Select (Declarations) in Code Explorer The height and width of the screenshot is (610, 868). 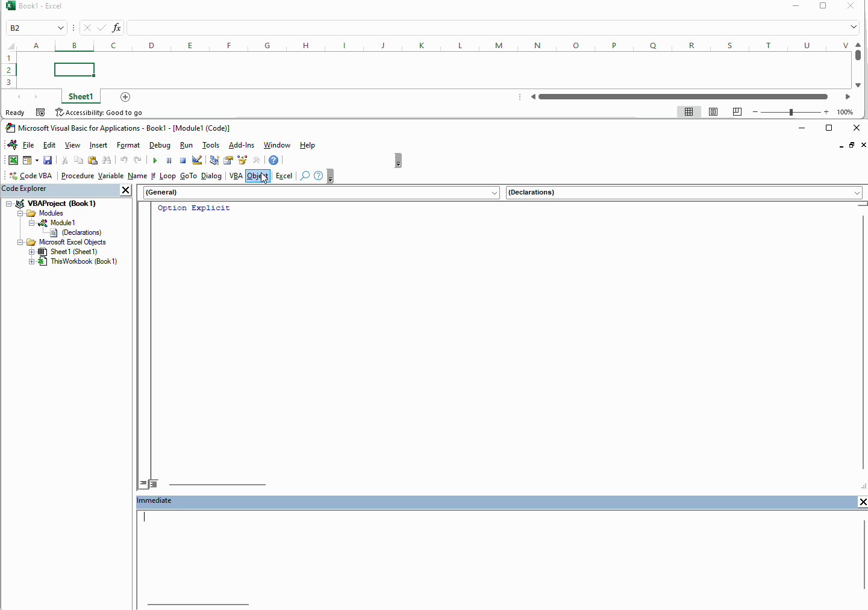[81, 232]
